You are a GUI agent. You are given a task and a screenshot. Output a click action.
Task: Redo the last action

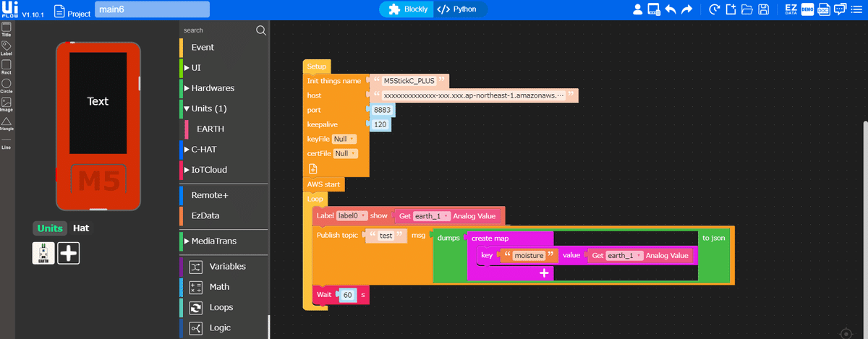pyautogui.click(x=687, y=10)
